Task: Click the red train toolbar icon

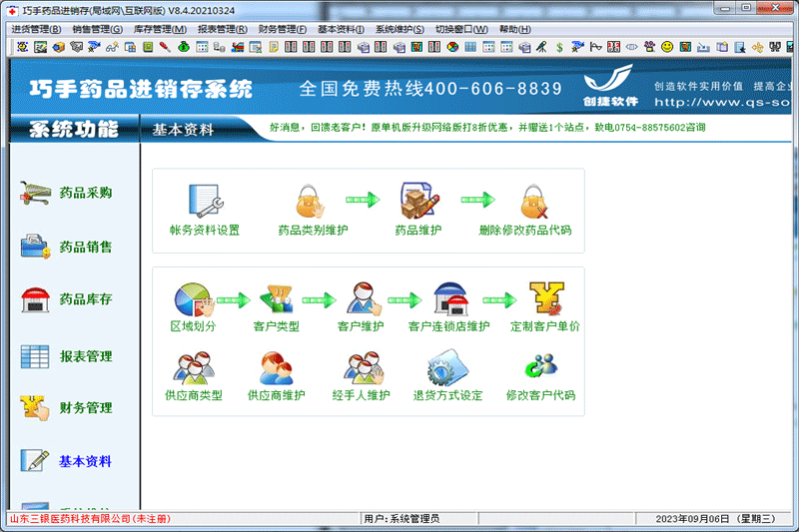Action: click(238, 47)
